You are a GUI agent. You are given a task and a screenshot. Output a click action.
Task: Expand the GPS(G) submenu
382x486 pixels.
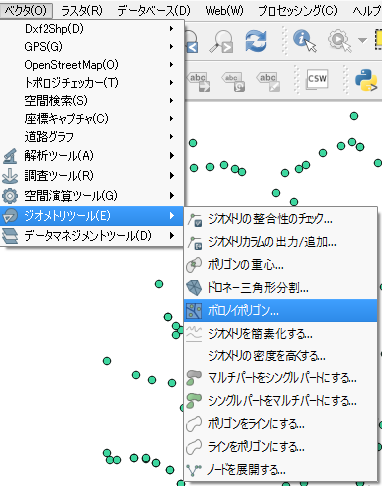click(x=92, y=47)
